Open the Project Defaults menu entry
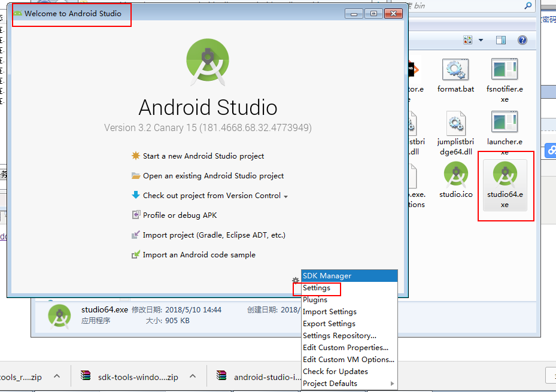The width and height of the screenshot is (556, 392). 350,384
